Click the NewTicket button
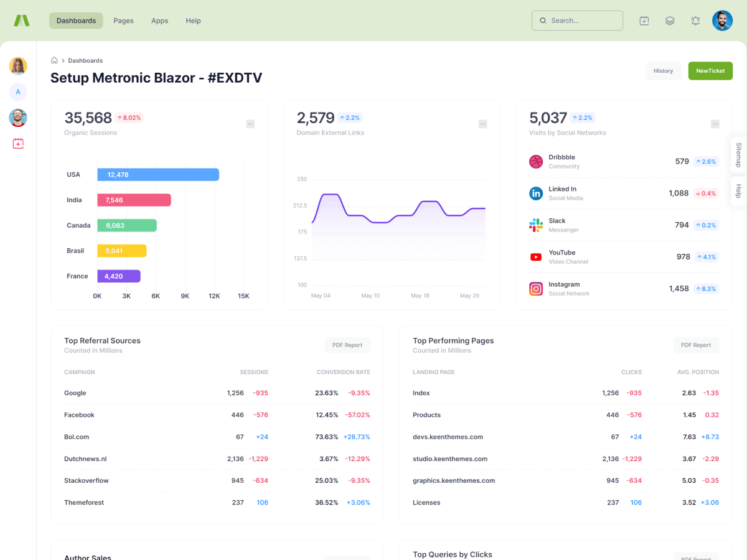747x560 pixels. pos(710,71)
